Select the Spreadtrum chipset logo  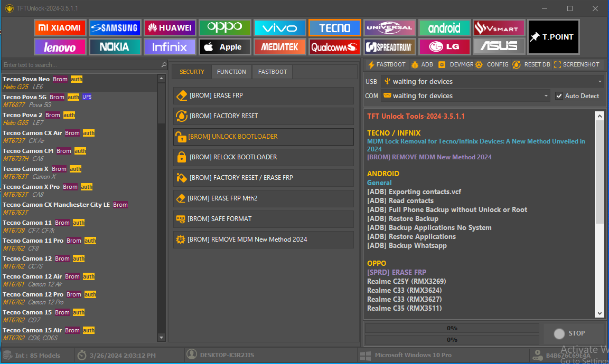click(x=390, y=47)
